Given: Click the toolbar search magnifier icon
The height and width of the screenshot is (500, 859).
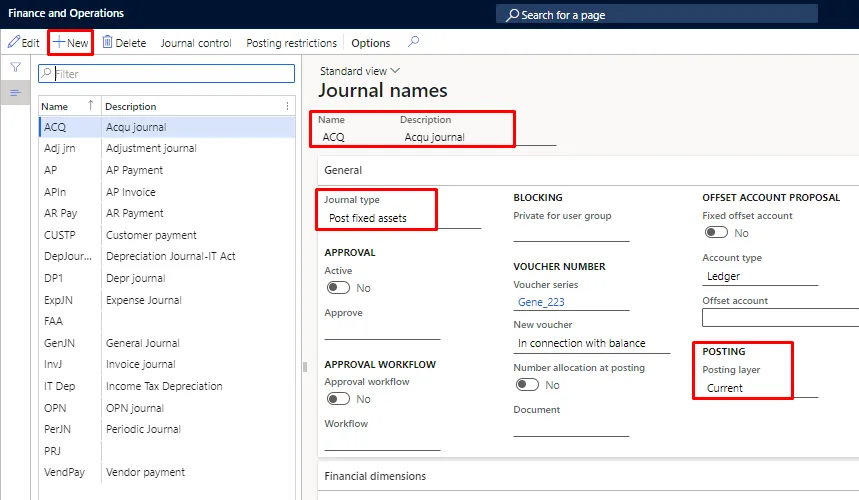Looking at the screenshot, I should (414, 42).
